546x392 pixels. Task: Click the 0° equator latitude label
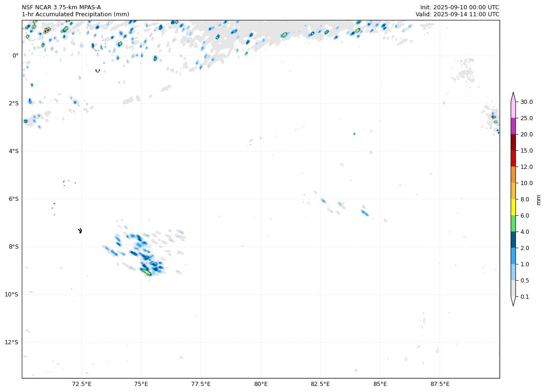[15, 56]
